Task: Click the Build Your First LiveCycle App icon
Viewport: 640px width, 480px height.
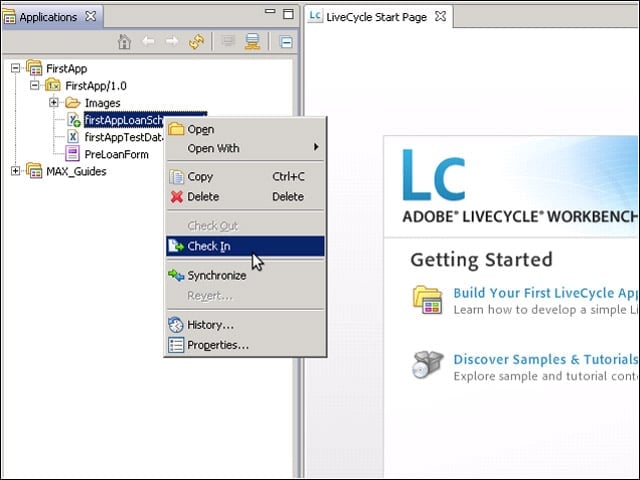Action: pyautogui.click(x=427, y=300)
